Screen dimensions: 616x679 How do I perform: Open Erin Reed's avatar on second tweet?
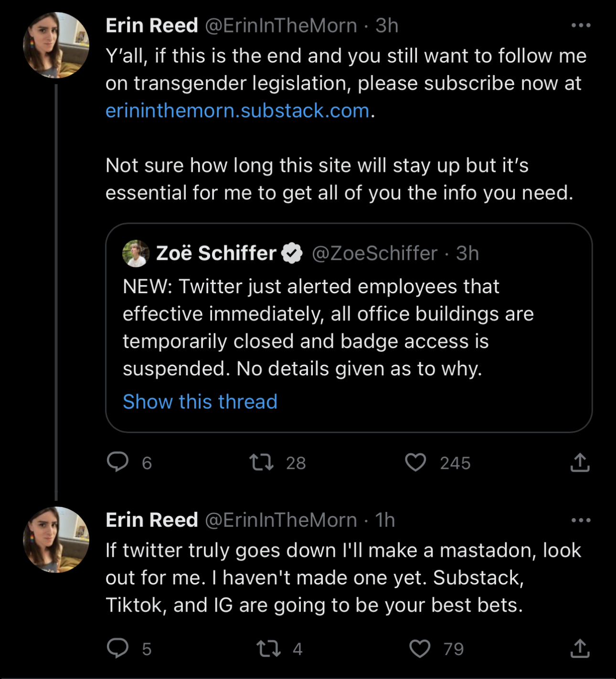point(56,540)
